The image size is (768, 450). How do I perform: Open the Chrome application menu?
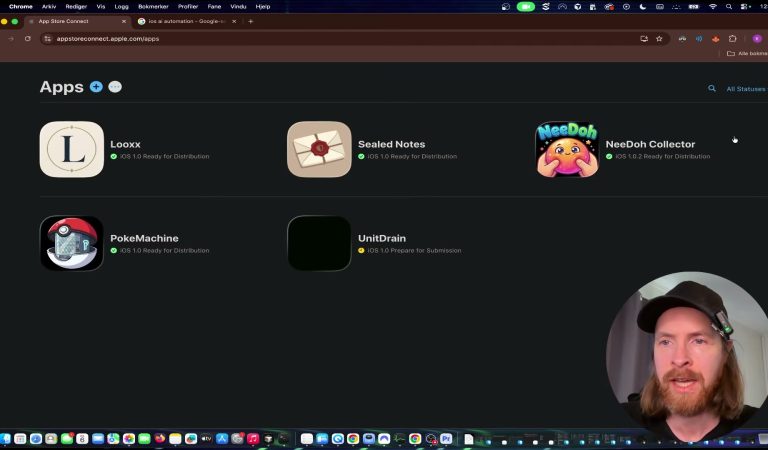tap(21, 6)
